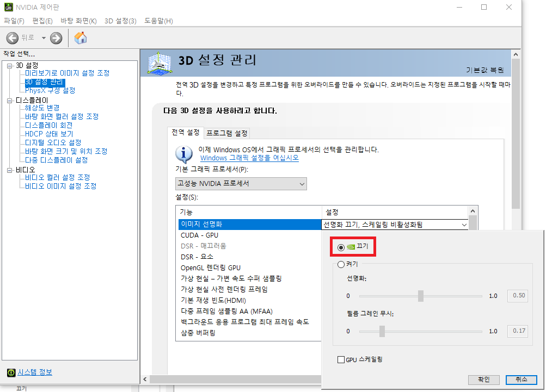
Task: Select 비디오 컬러 설정 조정 in tree
Action: (58, 177)
